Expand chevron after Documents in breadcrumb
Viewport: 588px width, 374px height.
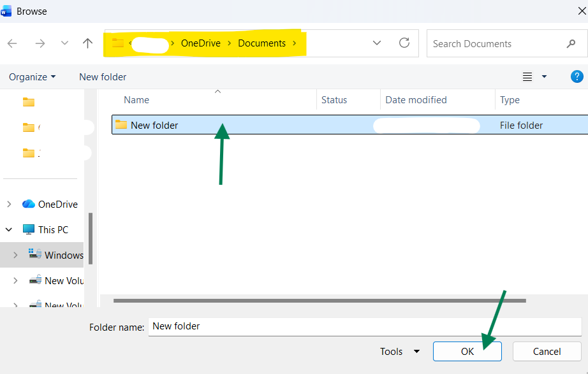click(x=295, y=43)
